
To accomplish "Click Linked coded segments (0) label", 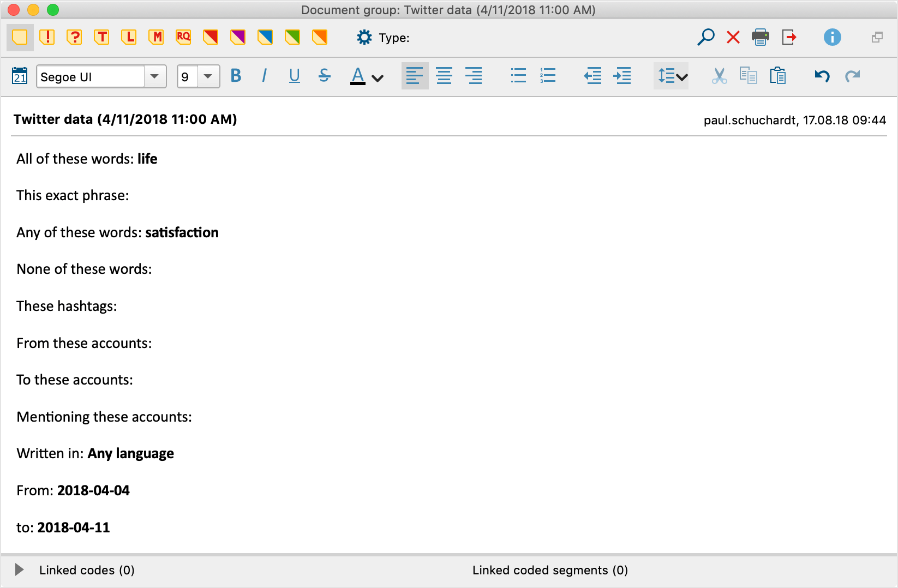I will (550, 570).
